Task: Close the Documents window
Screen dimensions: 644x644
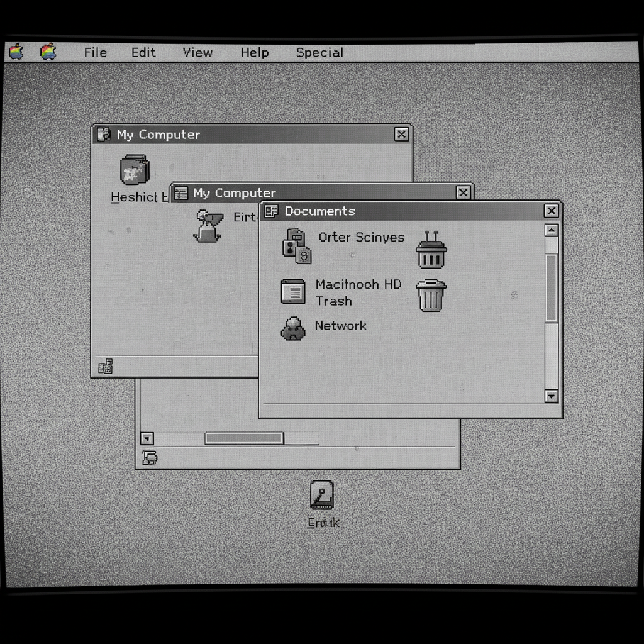Action: (551, 211)
